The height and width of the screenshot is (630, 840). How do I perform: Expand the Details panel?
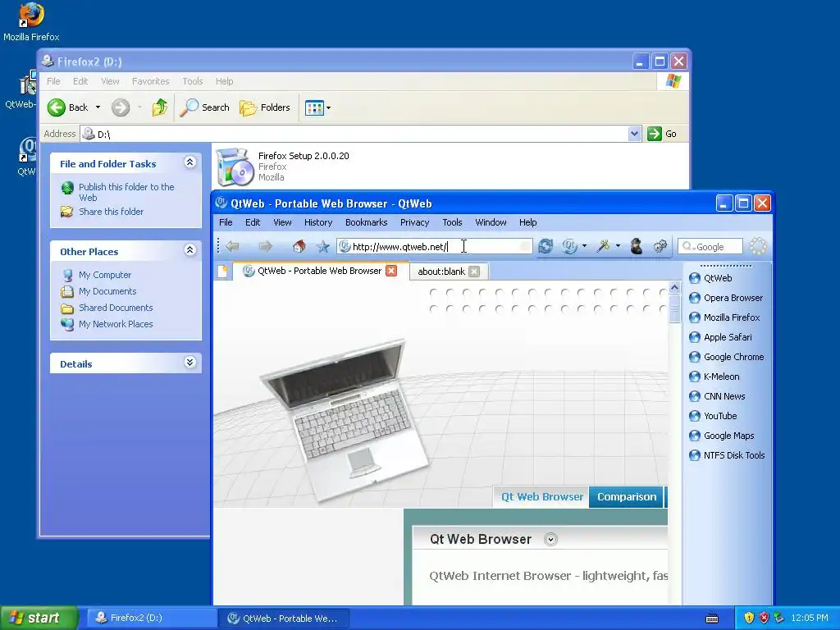point(189,363)
